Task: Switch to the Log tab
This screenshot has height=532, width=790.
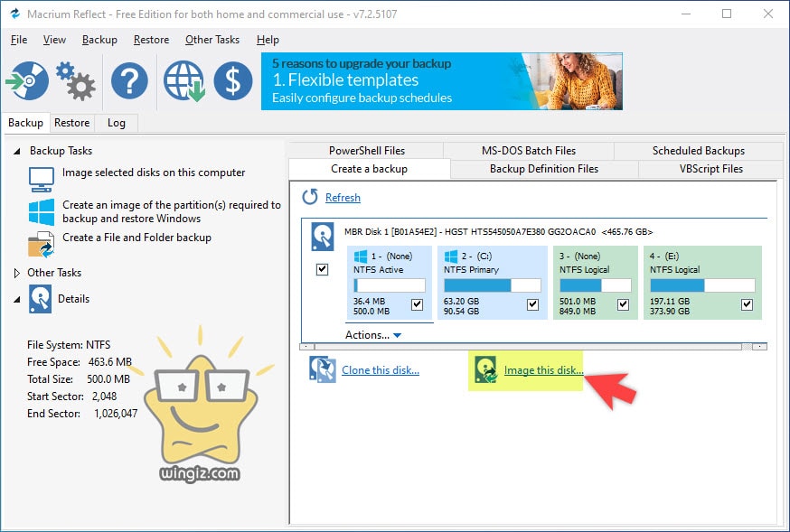Action: 117,123
